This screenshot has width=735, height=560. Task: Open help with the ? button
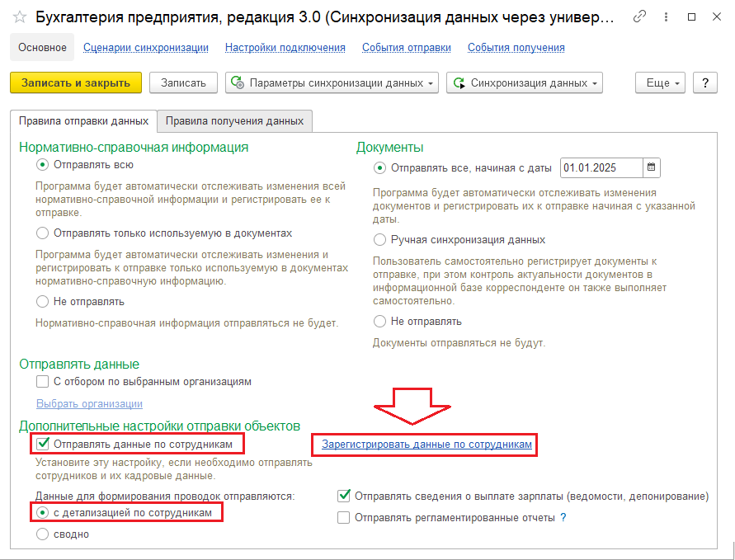705,83
